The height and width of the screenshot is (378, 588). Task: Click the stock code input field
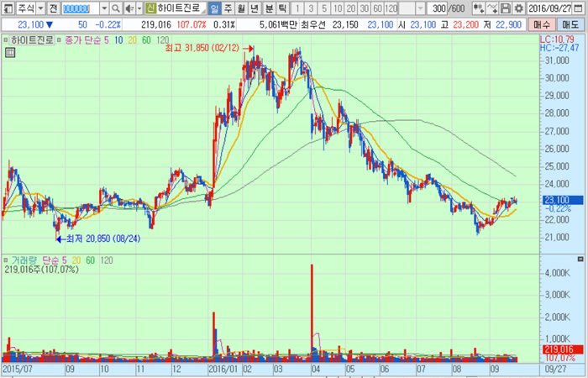[81, 8]
